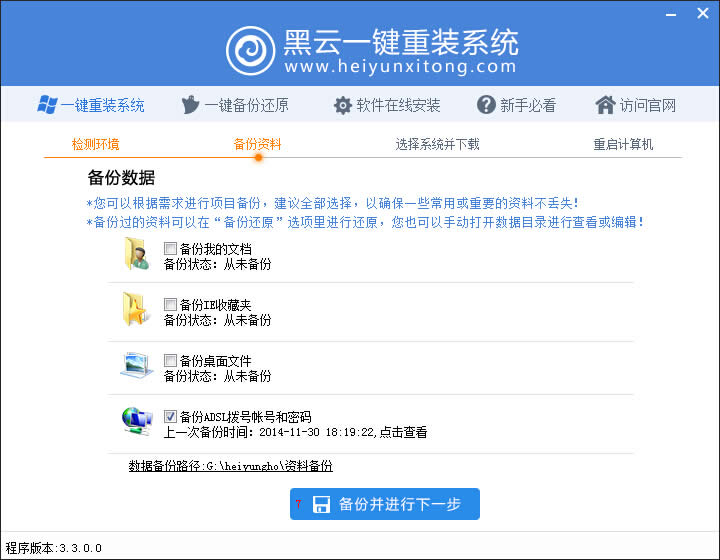Click the Windows logo for 一键重装系统
The width and height of the screenshot is (720, 560).
click(47, 105)
